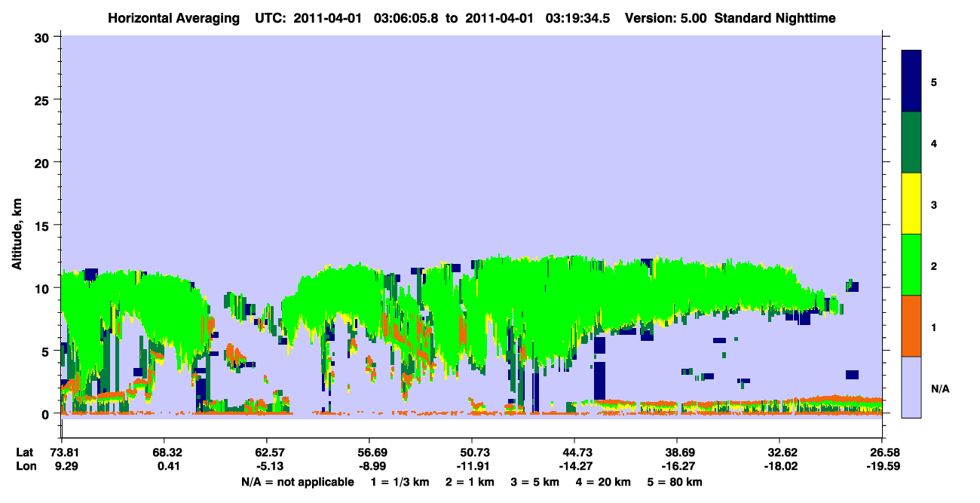Click the colorbar label '5'
Viewport: 980px width, 503px height.
[x=934, y=81]
